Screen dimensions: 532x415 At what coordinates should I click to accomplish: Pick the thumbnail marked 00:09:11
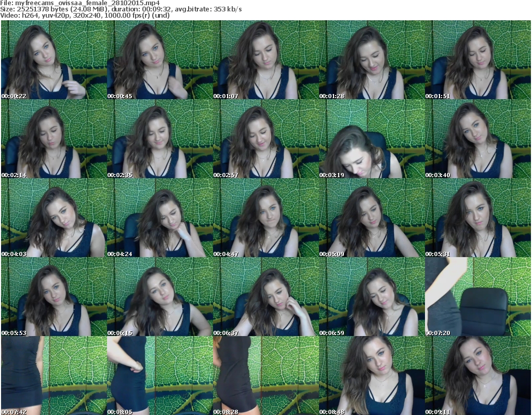[478, 376]
